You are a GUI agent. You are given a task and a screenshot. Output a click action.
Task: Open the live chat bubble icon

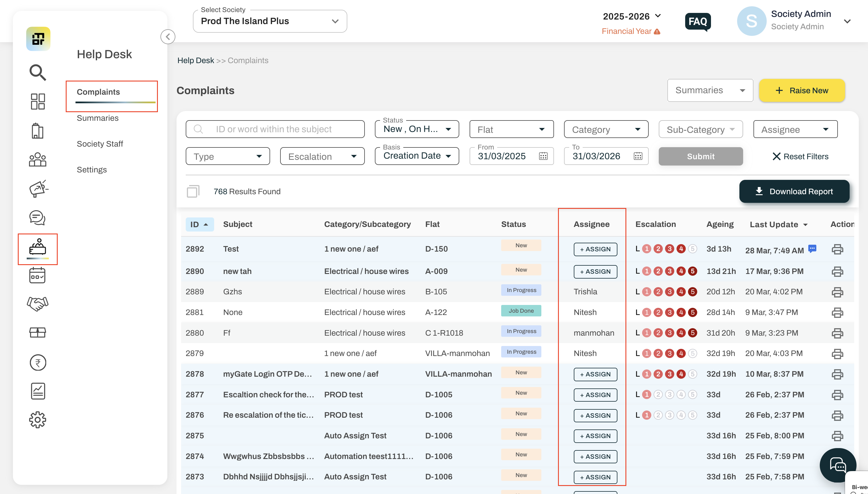point(838,465)
